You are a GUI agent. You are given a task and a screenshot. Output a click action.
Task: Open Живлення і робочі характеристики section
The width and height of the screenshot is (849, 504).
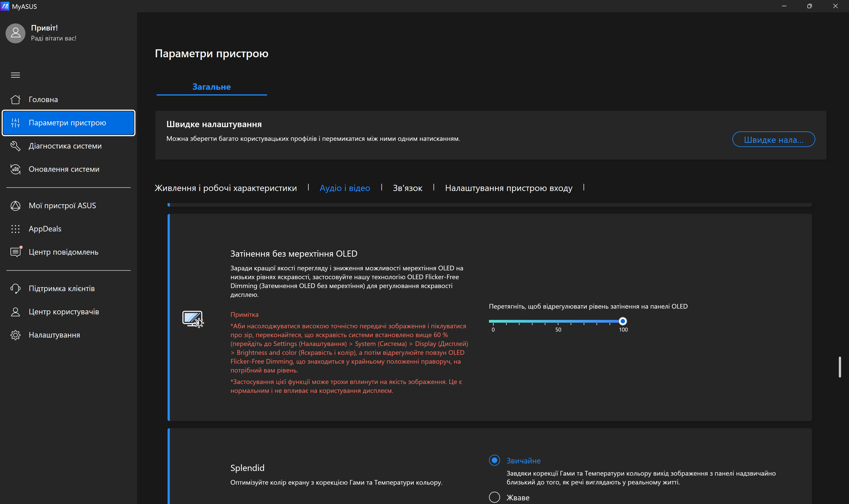click(x=226, y=188)
